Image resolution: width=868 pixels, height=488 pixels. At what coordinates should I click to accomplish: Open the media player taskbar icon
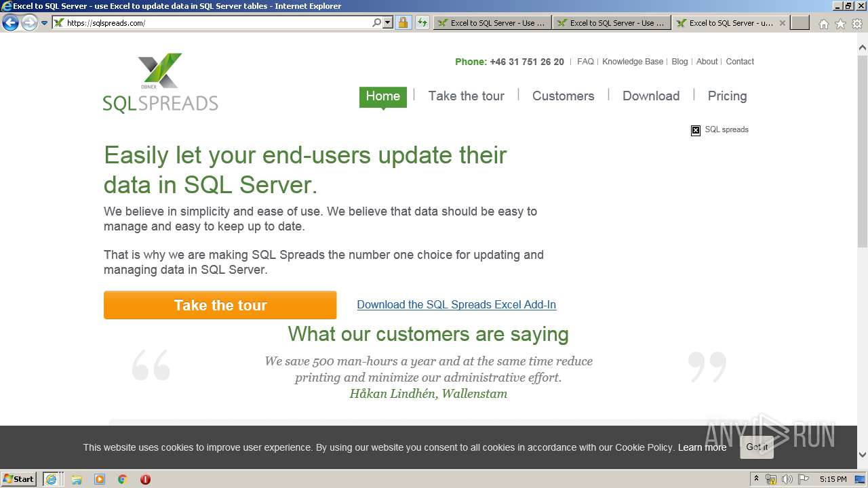pos(100,479)
